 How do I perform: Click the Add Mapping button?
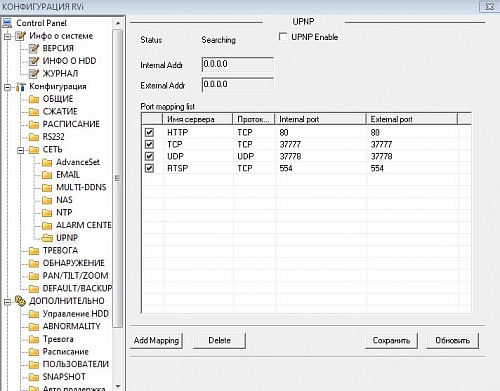(156, 340)
